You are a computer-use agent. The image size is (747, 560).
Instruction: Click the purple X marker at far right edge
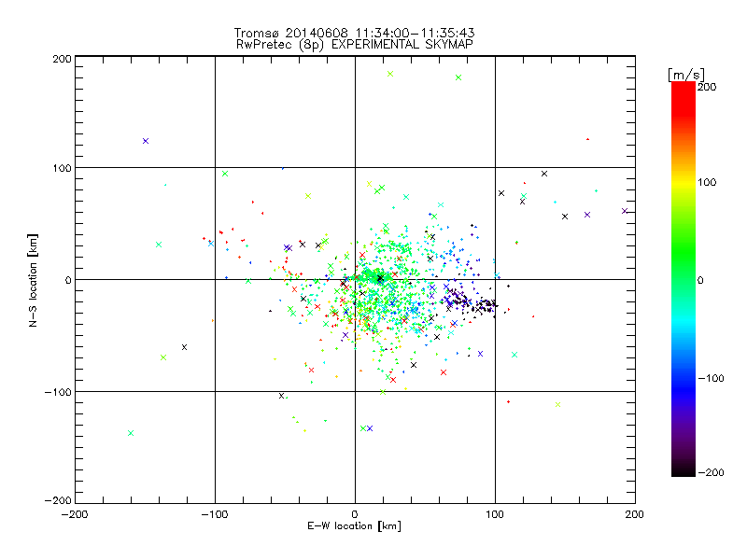pyautogui.click(x=625, y=211)
